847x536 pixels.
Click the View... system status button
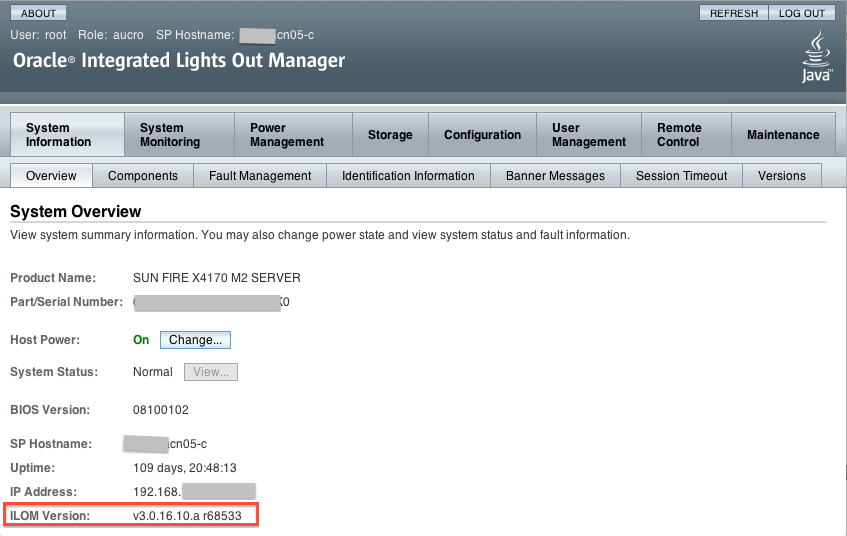211,372
